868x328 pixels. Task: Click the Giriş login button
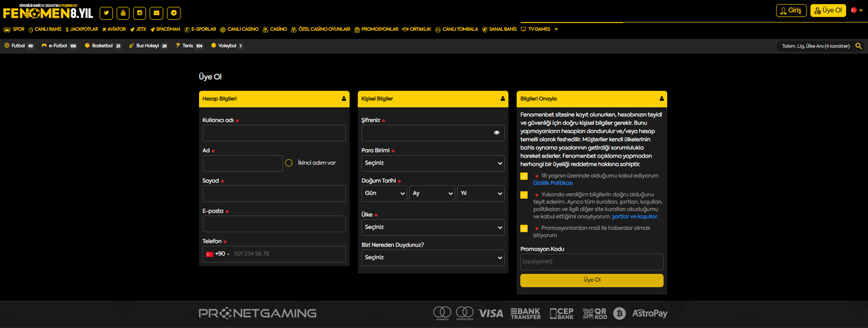(x=791, y=10)
